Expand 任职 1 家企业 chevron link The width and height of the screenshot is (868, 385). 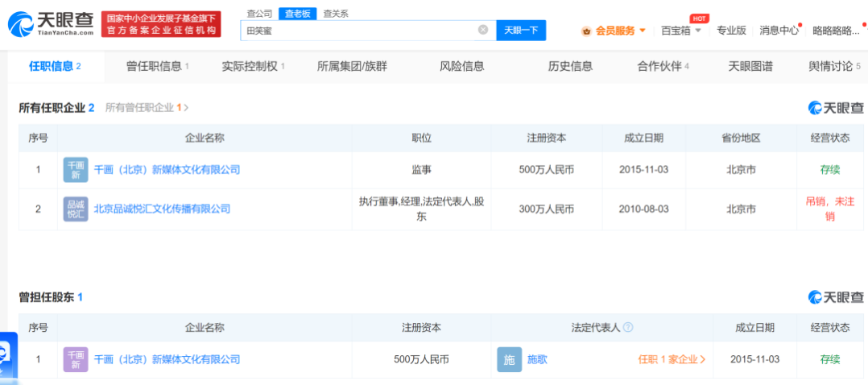(672, 359)
